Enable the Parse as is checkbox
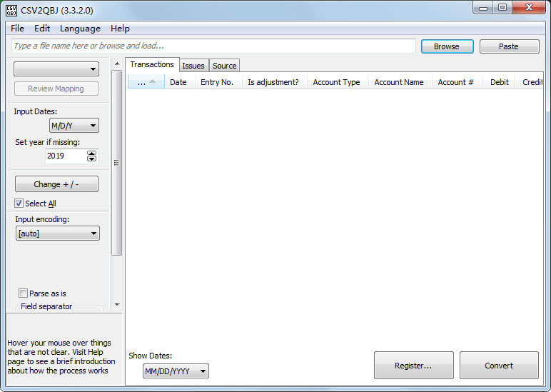This screenshot has height=392, width=551. pos(23,293)
